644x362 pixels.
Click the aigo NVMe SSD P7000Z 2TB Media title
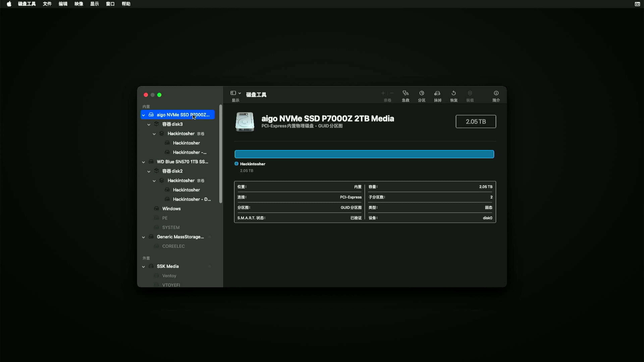coord(328,118)
